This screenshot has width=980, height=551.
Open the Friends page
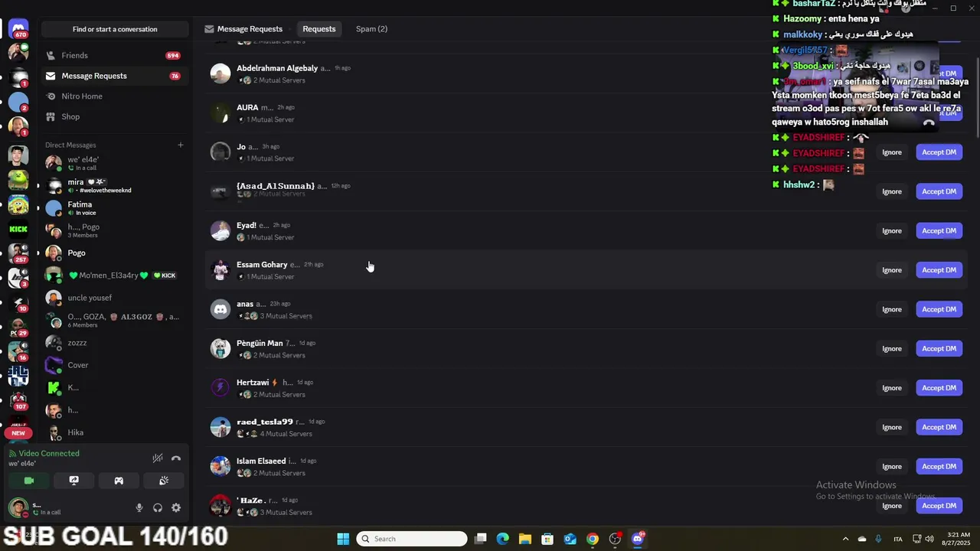[113, 55]
